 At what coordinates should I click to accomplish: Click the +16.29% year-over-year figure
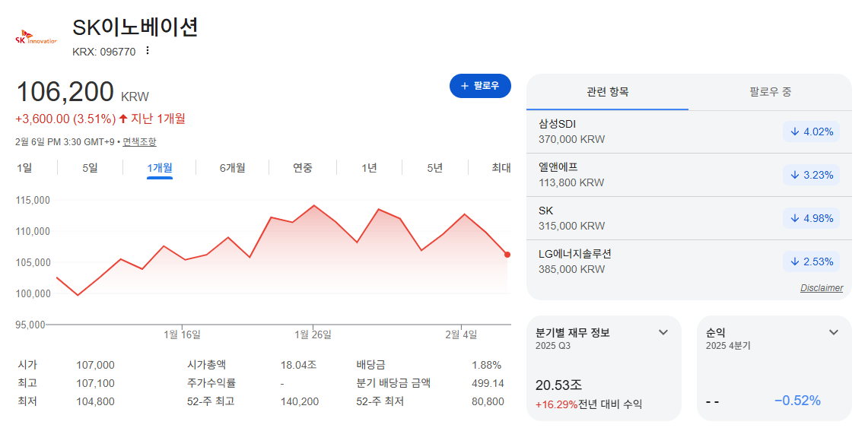556,404
